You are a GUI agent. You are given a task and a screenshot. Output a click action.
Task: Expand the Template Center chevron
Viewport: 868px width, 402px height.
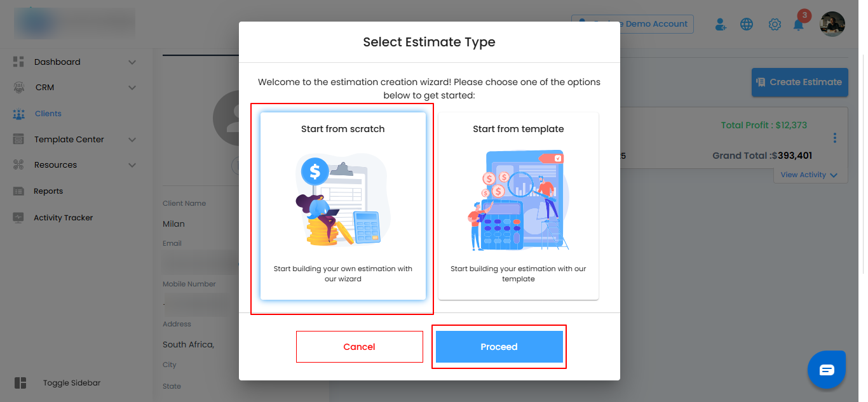(x=132, y=140)
